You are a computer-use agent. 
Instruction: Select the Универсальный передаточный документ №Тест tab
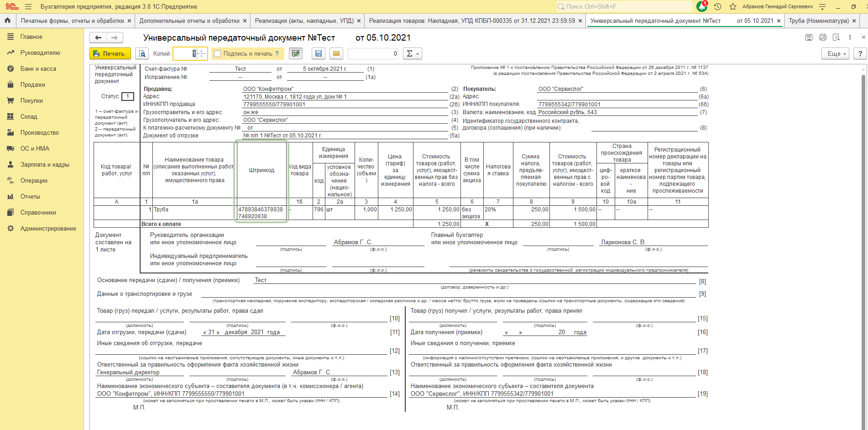(x=682, y=21)
